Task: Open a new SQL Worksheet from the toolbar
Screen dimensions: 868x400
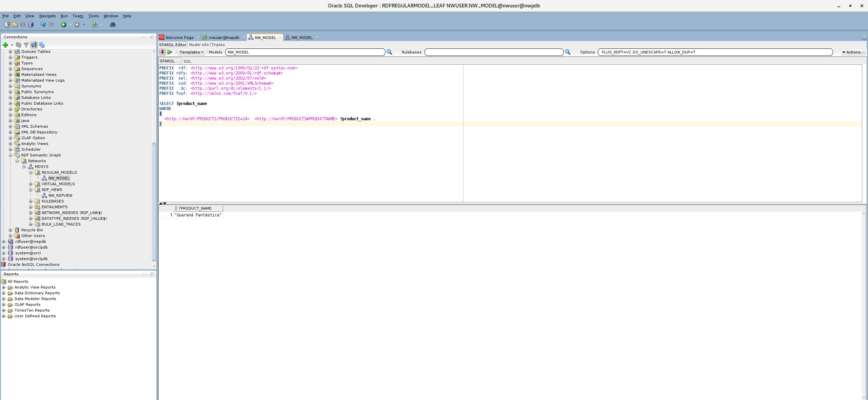Action: coord(95,24)
